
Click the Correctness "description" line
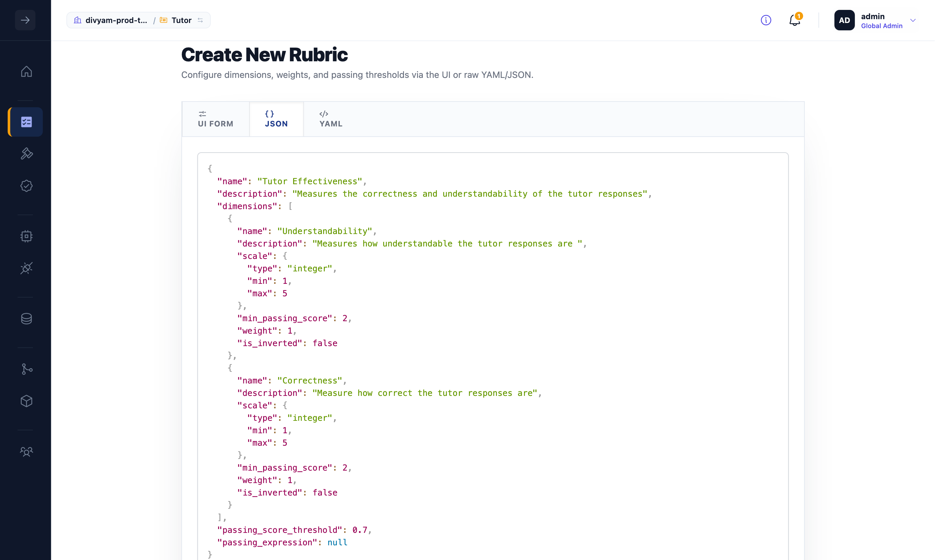coord(389,393)
